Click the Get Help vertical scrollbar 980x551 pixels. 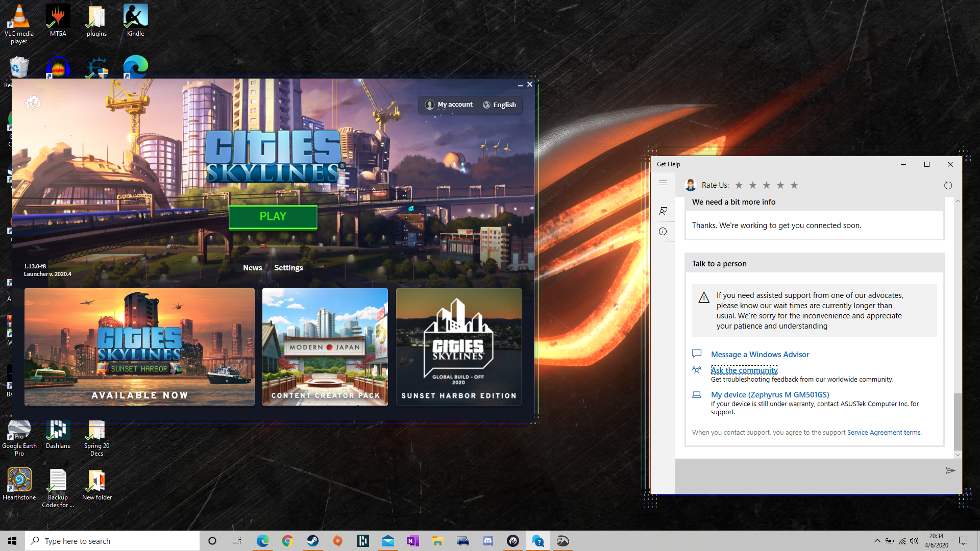tap(958, 421)
